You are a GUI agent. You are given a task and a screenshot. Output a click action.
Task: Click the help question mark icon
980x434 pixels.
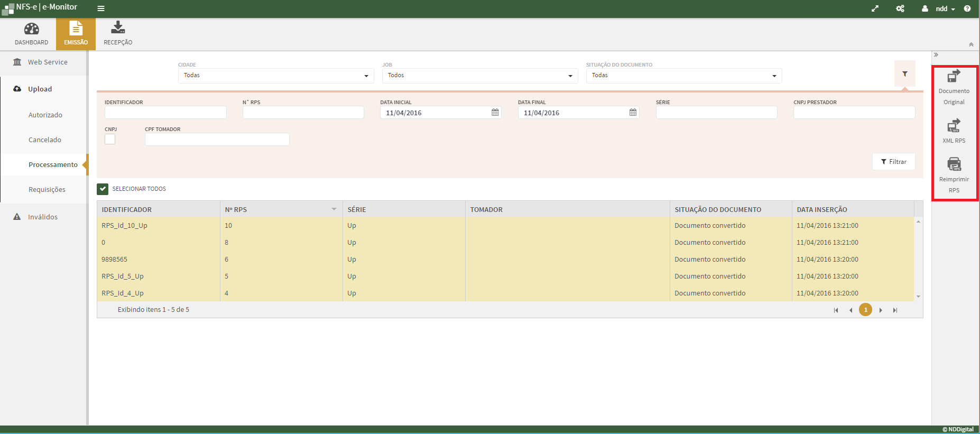(x=967, y=8)
